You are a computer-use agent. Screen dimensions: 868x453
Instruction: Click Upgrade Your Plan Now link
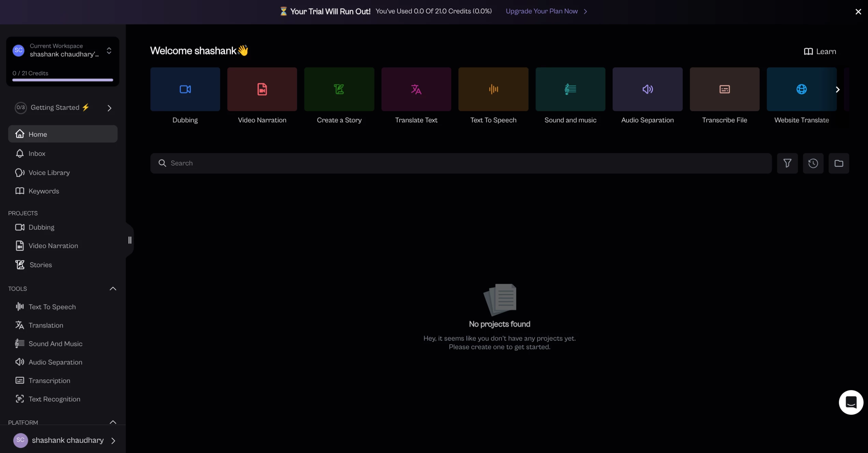(x=541, y=11)
